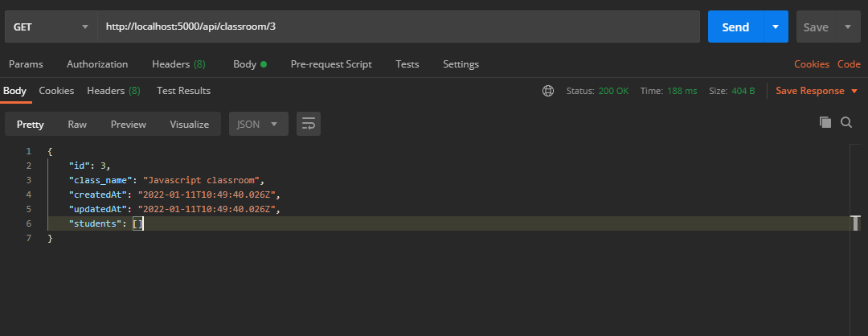Copy the response with copy icon
The width and height of the screenshot is (868, 336).
pyautogui.click(x=825, y=122)
